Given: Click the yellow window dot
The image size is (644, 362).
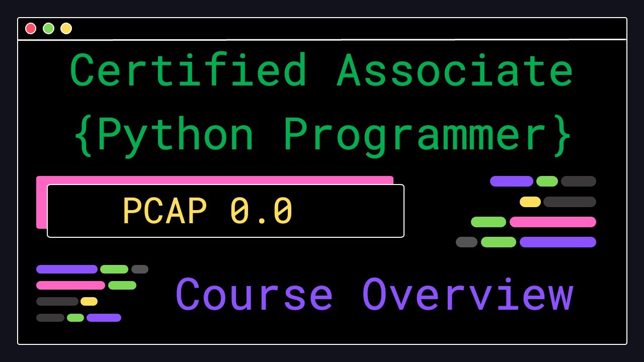Looking at the screenshot, I should (x=66, y=29).
